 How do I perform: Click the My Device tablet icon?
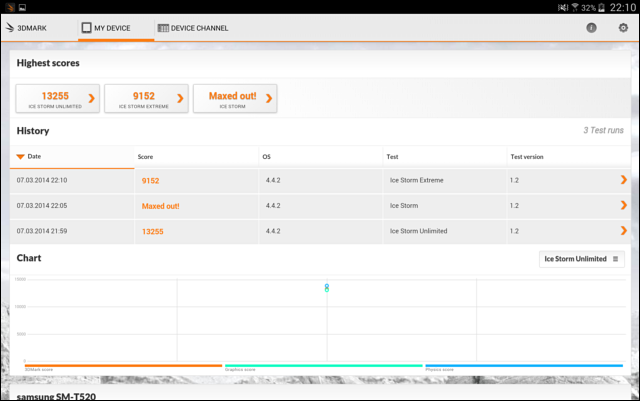click(86, 28)
